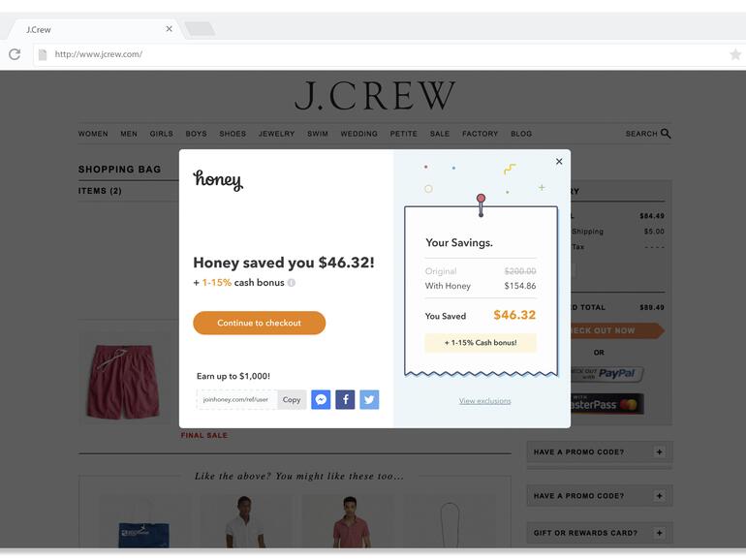
Task: Copy the joinhoney referral link
Action: (x=292, y=400)
